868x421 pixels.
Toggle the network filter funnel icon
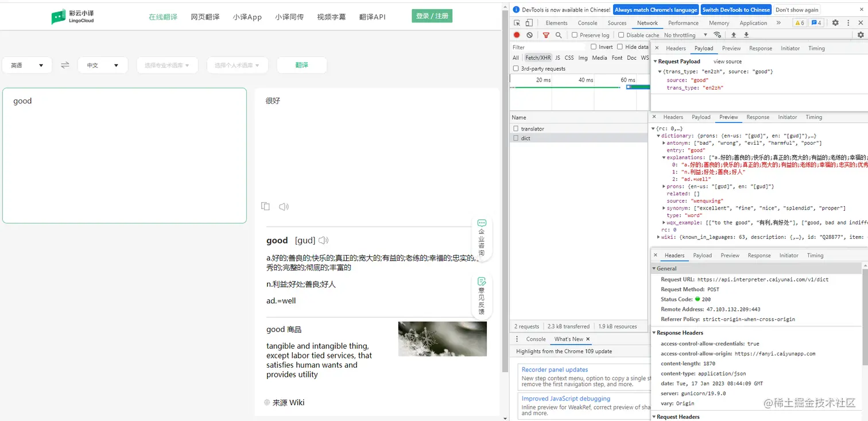pos(546,35)
